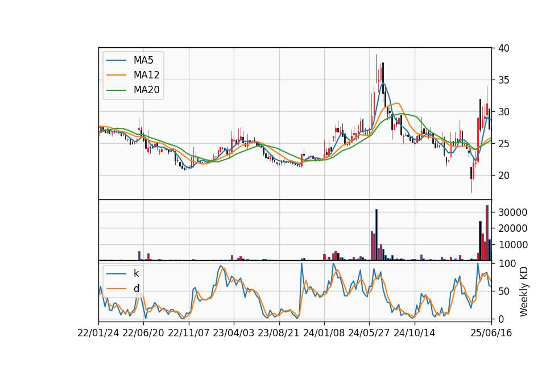This screenshot has height=392, width=546.
Task: Click the 23/04/03 date label
Action: click(x=234, y=333)
